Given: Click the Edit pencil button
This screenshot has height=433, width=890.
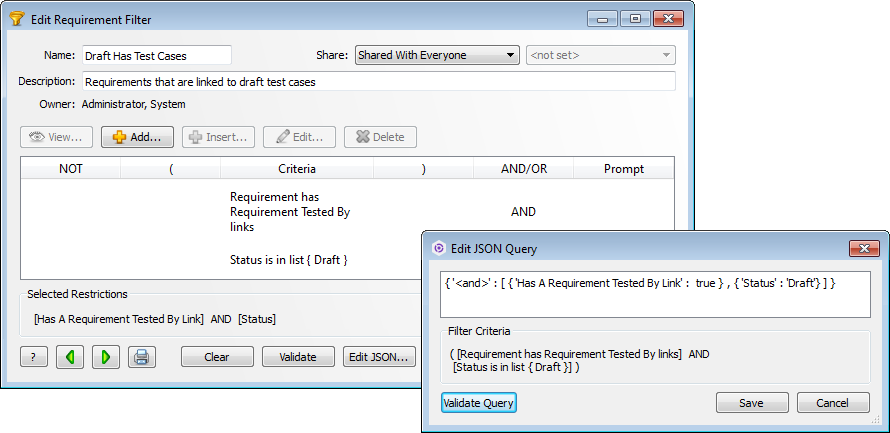Looking at the screenshot, I should coord(299,137).
